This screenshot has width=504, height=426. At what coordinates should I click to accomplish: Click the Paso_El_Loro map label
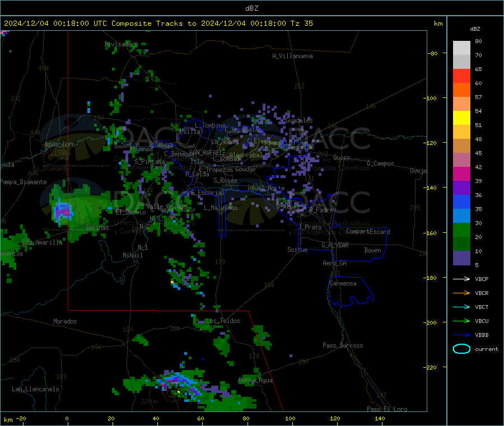[x=387, y=409]
